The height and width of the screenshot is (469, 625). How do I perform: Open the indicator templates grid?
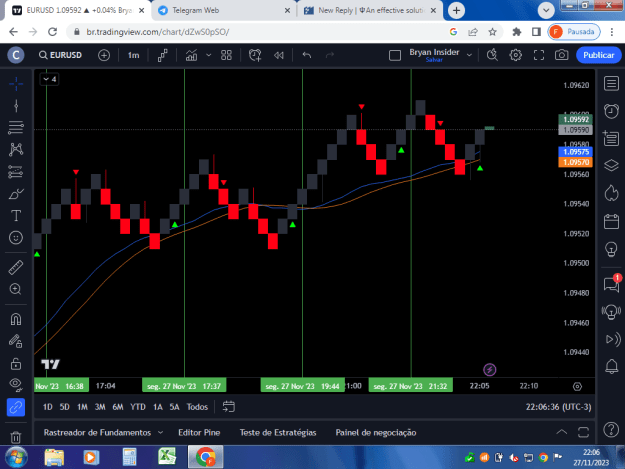pos(226,55)
